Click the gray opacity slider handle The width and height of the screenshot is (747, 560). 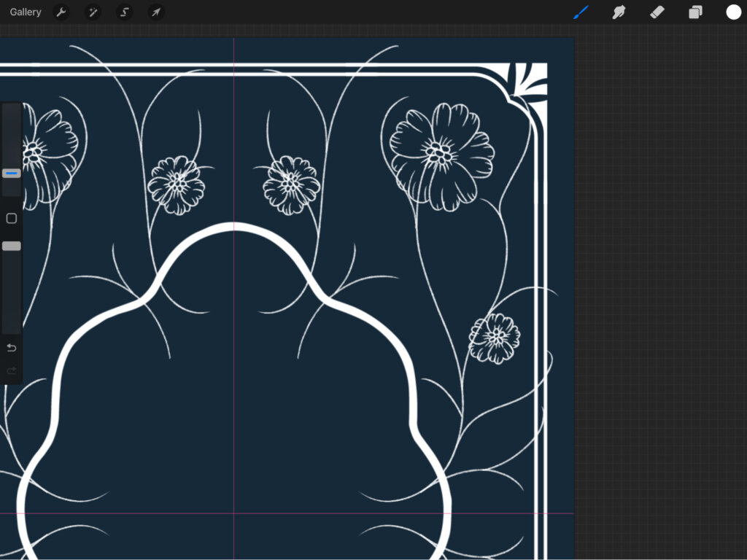(11, 246)
